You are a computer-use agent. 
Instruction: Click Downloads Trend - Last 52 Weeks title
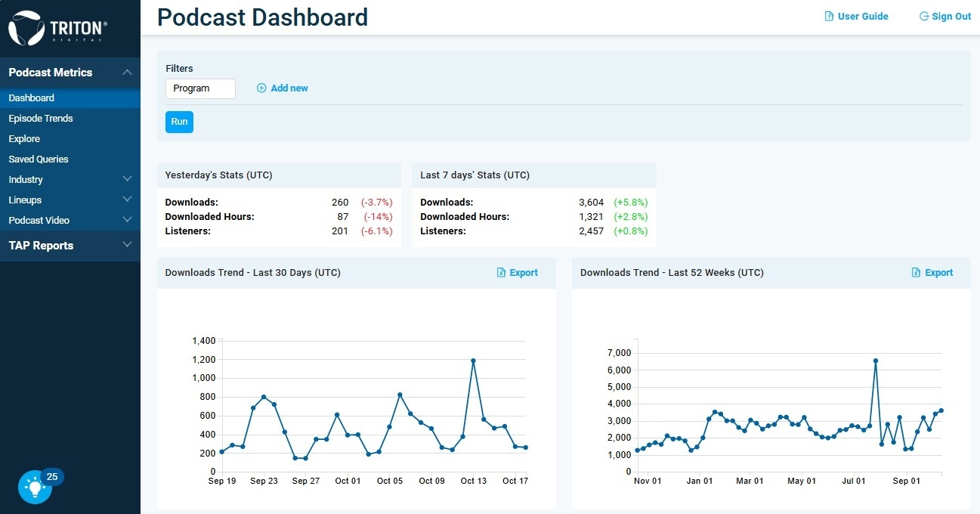(x=672, y=273)
